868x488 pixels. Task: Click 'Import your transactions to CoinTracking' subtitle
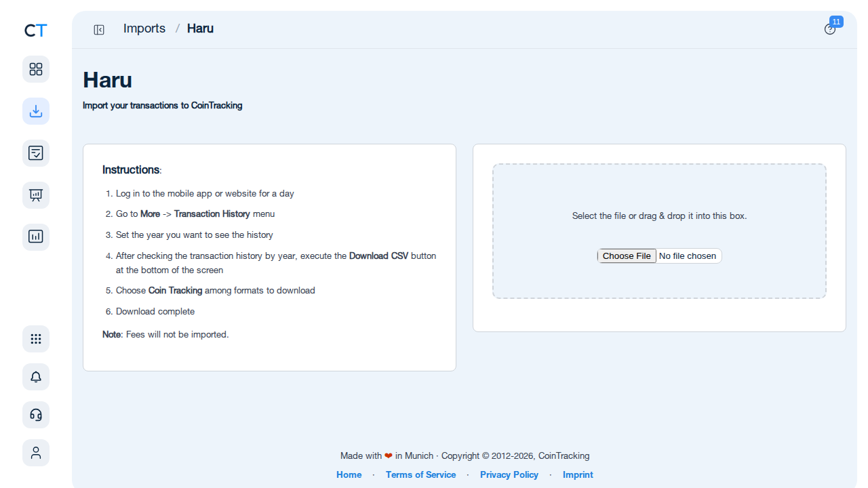(x=163, y=106)
